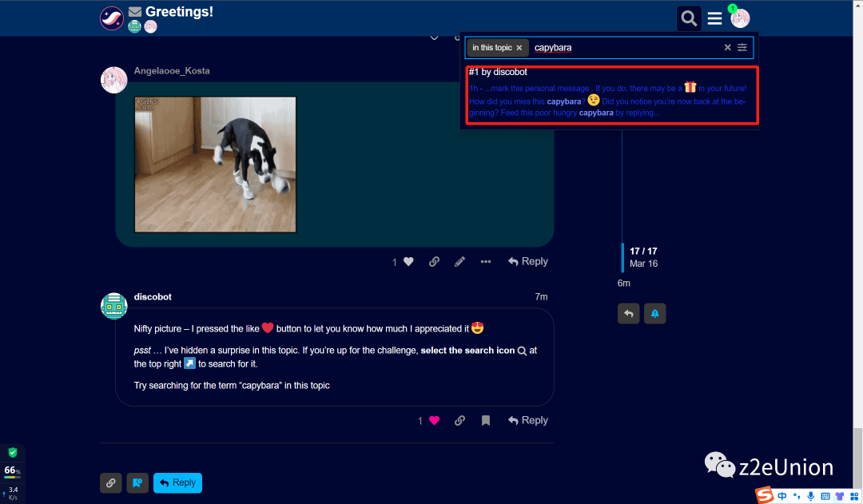Remove the 'in this topic' search filter

(519, 48)
